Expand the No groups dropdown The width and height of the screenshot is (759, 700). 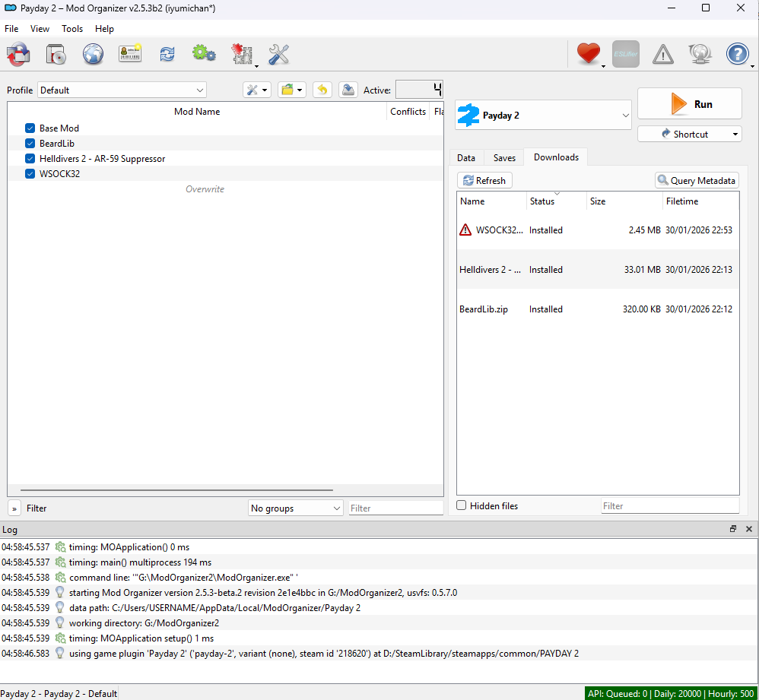pos(295,508)
